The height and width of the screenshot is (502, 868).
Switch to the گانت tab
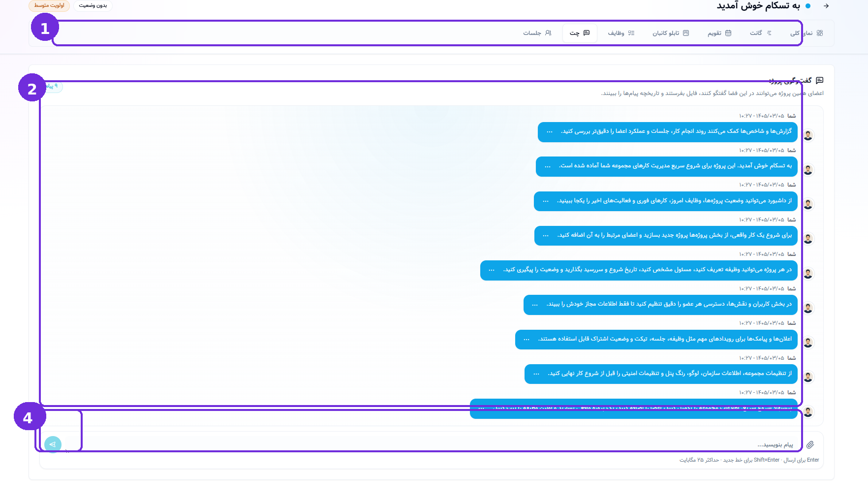761,33
